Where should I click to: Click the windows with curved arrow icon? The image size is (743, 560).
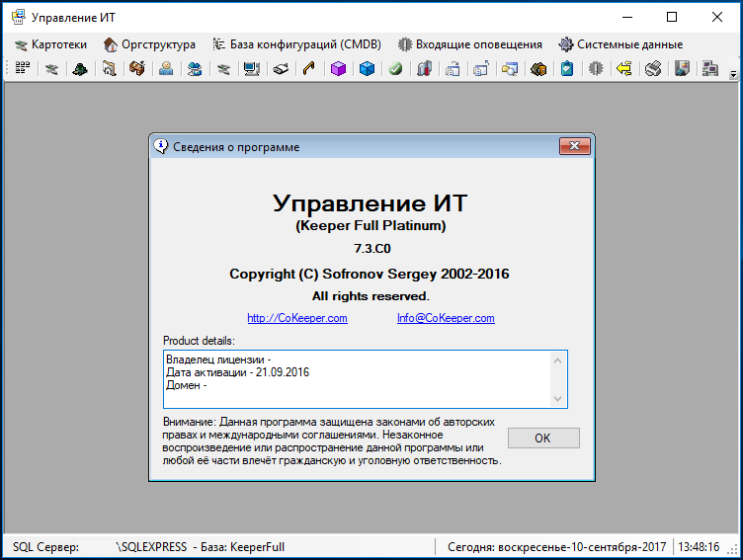453,69
